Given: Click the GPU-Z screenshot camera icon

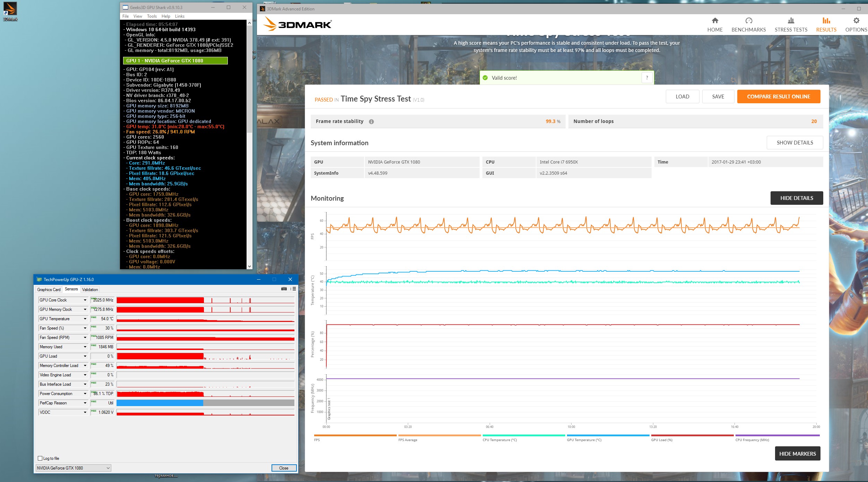Looking at the screenshot, I should click(284, 289).
